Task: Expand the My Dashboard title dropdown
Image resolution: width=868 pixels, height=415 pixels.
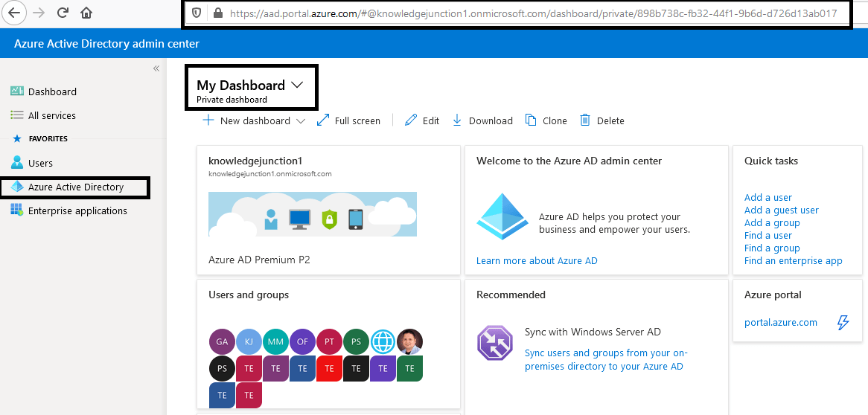Action: 297,85
